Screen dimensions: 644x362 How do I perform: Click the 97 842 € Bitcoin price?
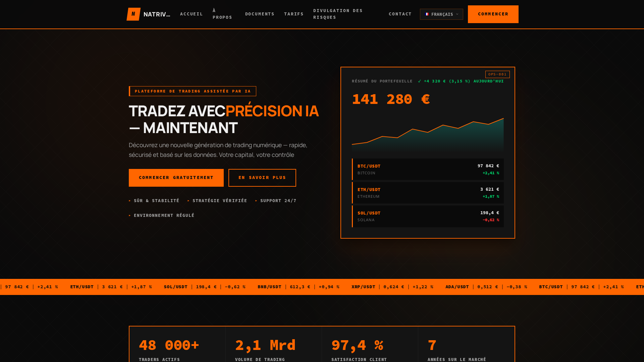[x=488, y=166]
